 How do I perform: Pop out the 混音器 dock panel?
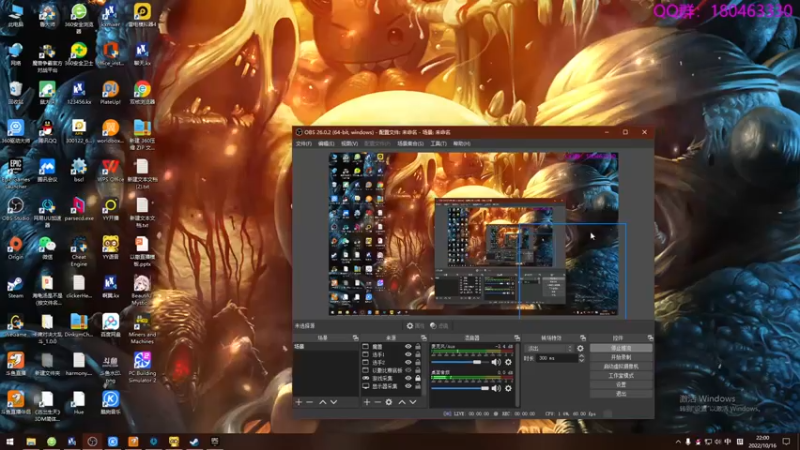coord(517,338)
